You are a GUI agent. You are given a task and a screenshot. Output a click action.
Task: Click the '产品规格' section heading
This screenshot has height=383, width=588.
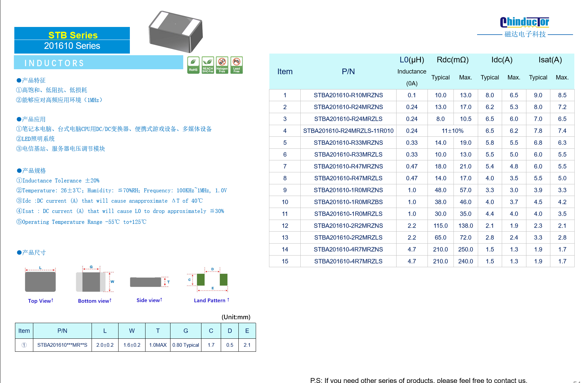point(31,171)
